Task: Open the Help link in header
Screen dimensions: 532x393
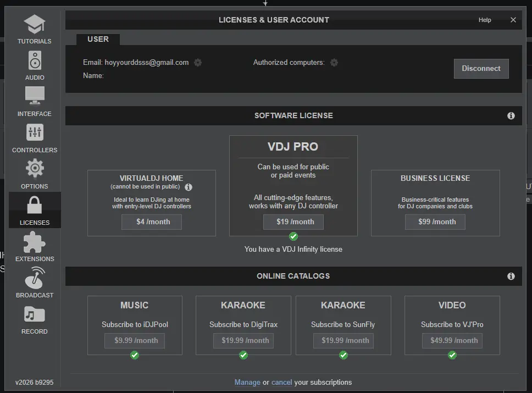Action: pos(485,20)
